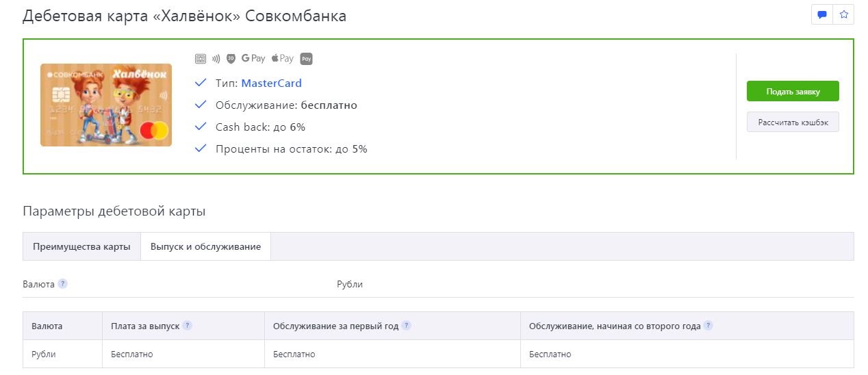Click the Google Pay icon
The height and width of the screenshot is (375, 868).
[253, 59]
